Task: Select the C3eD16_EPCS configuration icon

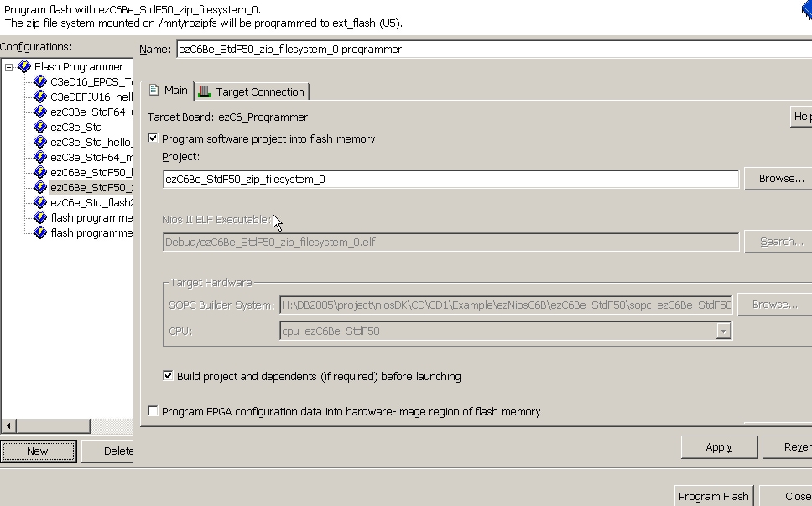Action: [x=40, y=82]
